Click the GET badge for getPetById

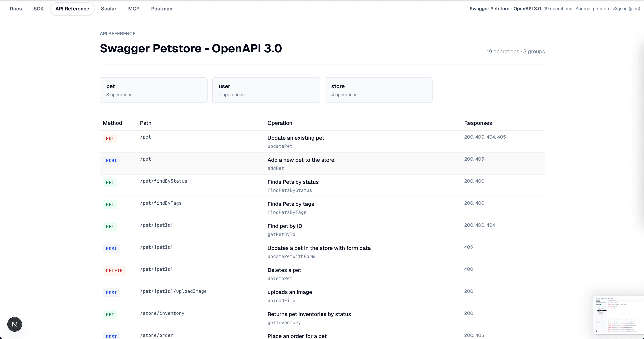tap(110, 227)
